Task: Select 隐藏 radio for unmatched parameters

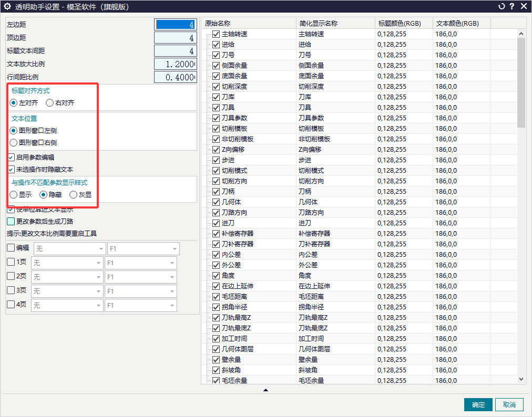Action: pyautogui.click(x=44, y=195)
